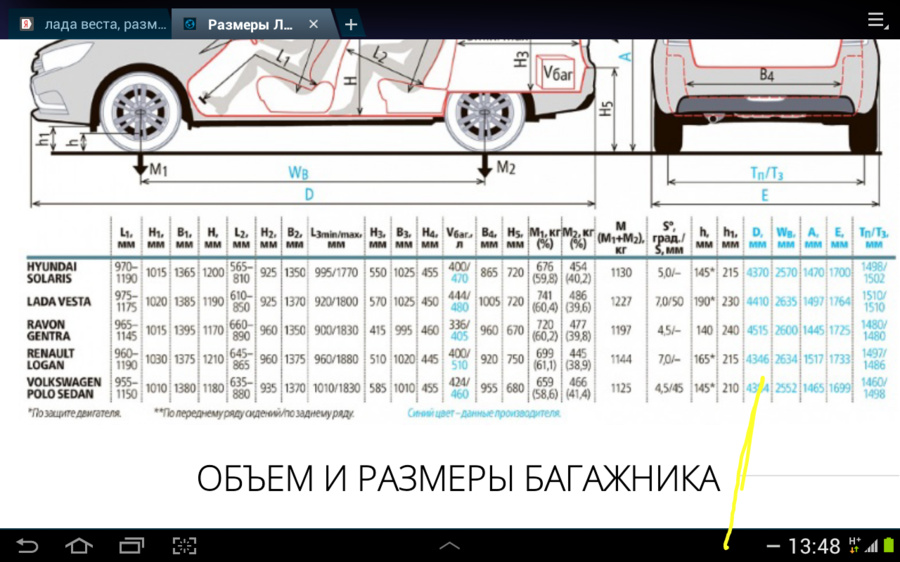This screenshot has width=900, height=562.
Task: Click the 'HYUNDAI SOLARIS' row label
Action: (x=52, y=273)
